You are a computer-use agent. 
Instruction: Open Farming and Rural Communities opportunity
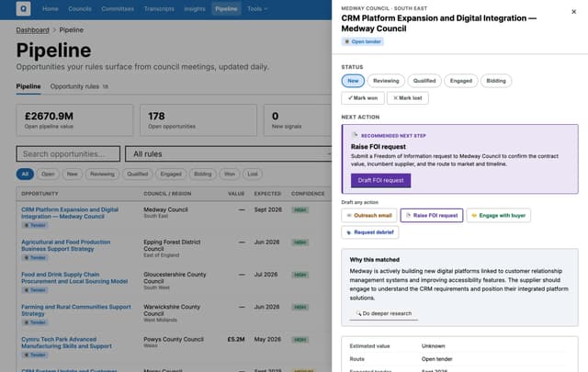[76, 310]
